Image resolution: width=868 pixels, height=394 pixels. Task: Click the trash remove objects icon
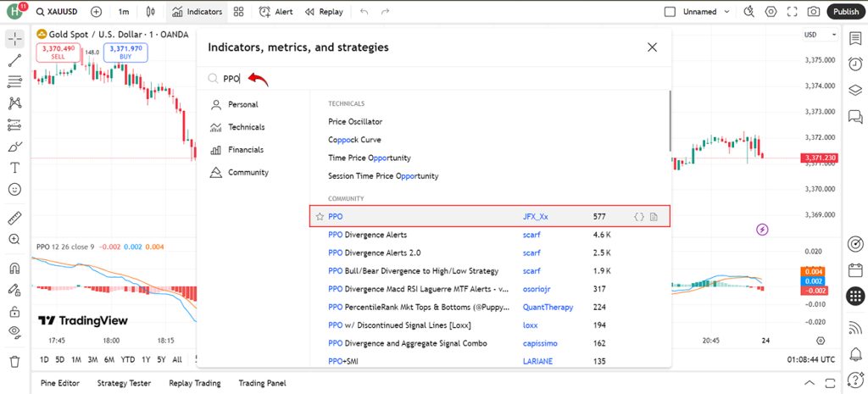point(15,361)
